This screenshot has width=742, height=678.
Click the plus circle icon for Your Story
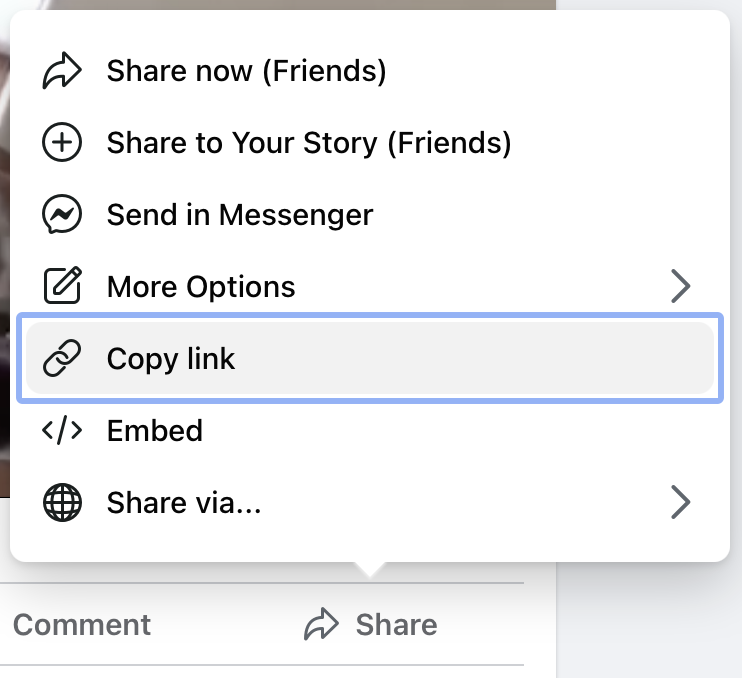(62, 142)
